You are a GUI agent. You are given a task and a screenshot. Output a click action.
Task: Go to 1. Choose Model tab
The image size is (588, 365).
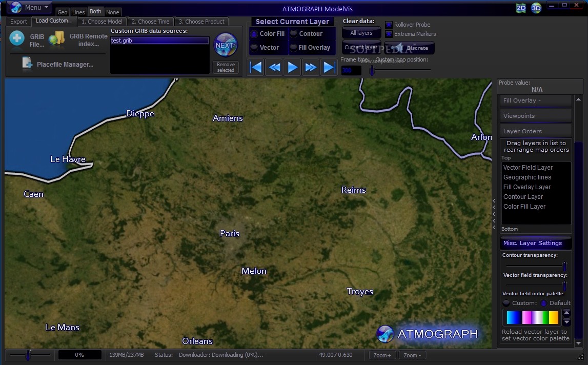pyautogui.click(x=102, y=22)
